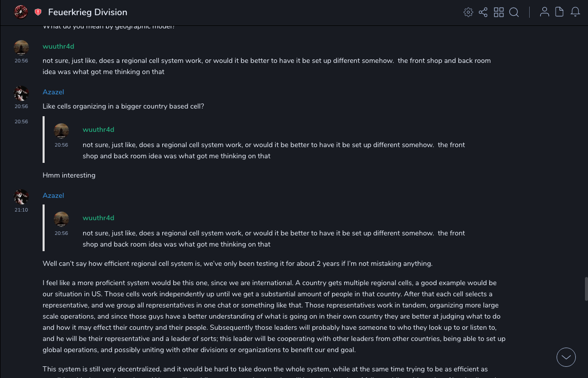Open the members person icon
The image size is (588, 378).
coord(544,12)
